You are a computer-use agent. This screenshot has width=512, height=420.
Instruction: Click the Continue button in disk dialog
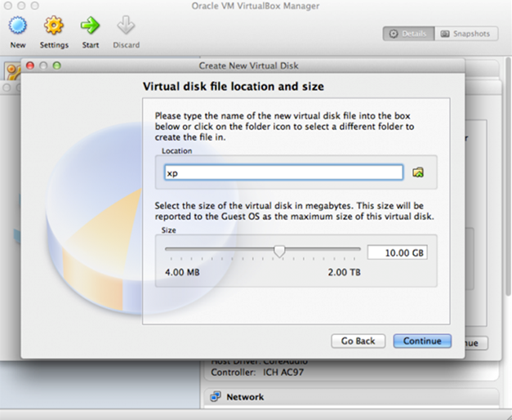[x=422, y=341]
